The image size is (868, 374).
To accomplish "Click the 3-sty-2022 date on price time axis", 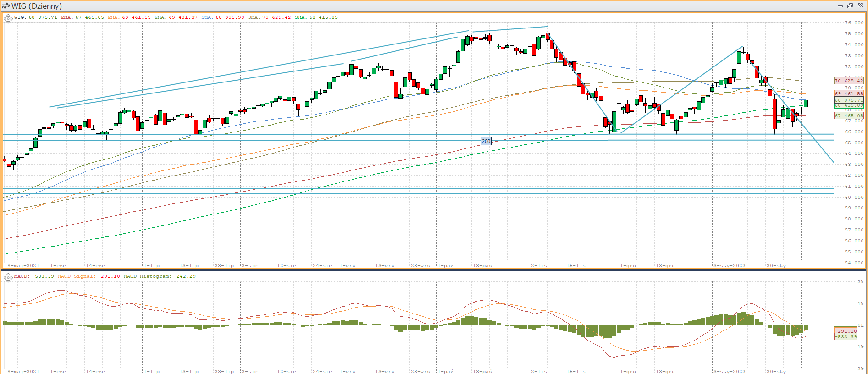I will point(729,266).
